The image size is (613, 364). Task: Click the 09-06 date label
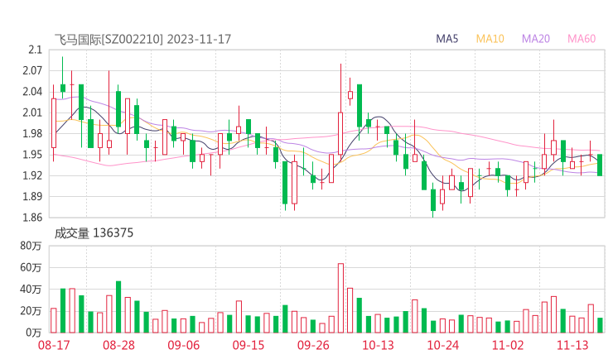click(x=183, y=345)
